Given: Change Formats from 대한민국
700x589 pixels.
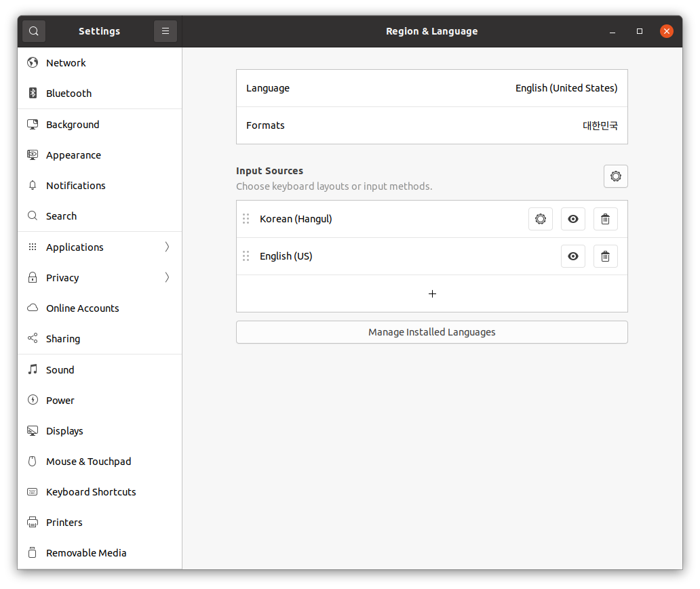Looking at the screenshot, I should click(431, 125).
